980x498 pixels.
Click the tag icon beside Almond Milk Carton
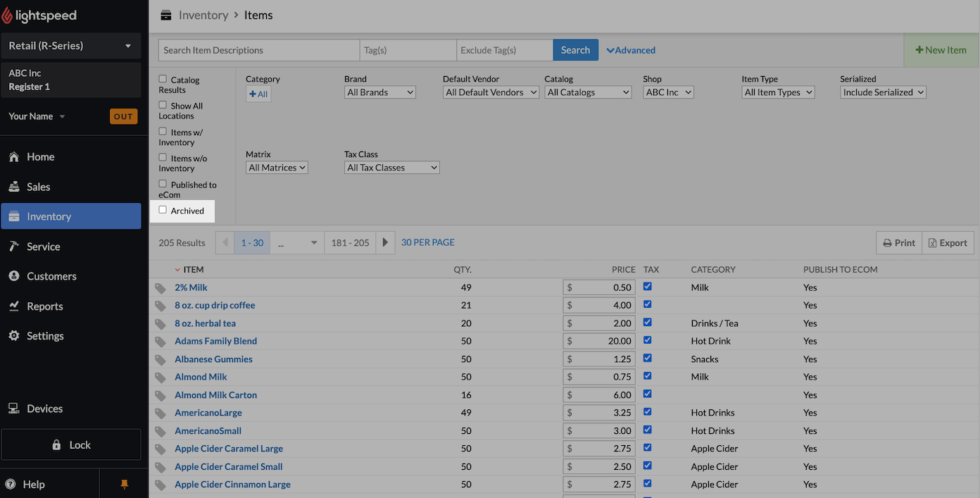point(161,396)
